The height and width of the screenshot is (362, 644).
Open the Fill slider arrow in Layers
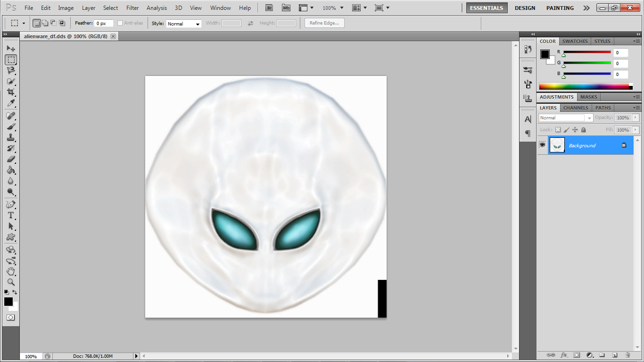636,130
